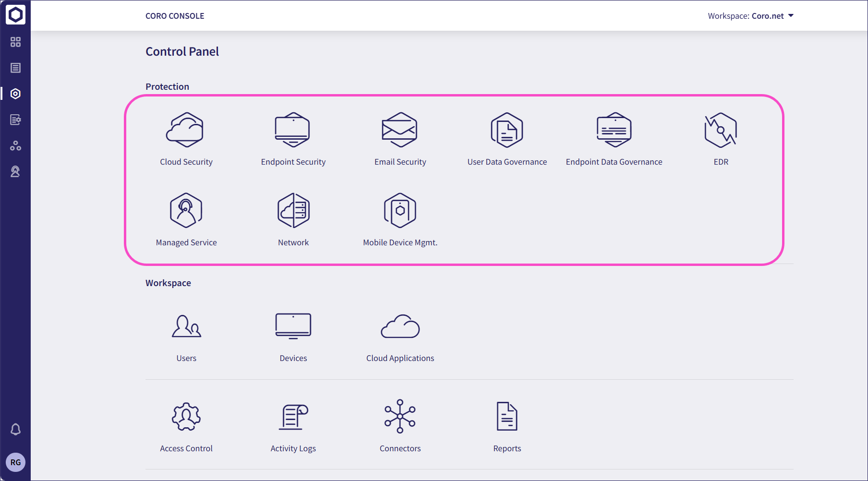This screenshot has height=481, width=868.
Task: Select the Network module icon
Action: (x=293, y=211)
